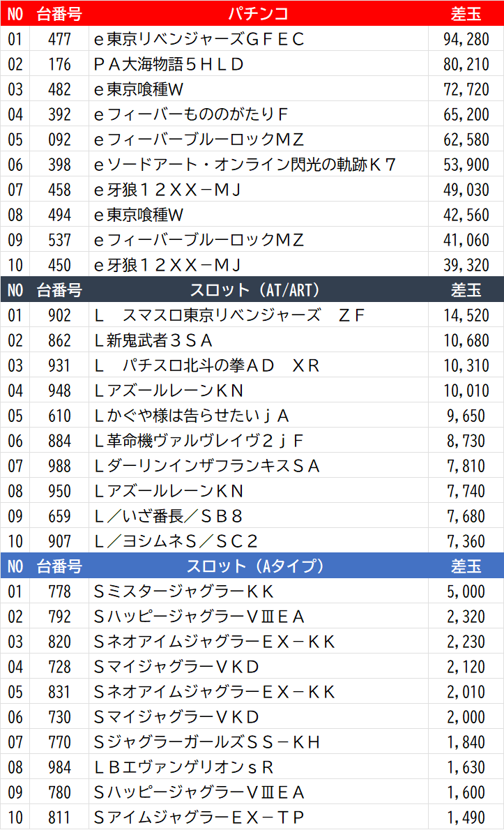The height and width of the screenshot is (830, 504).
Task: Click the 差玉 value 2,320
Action: tap(466, 617)
